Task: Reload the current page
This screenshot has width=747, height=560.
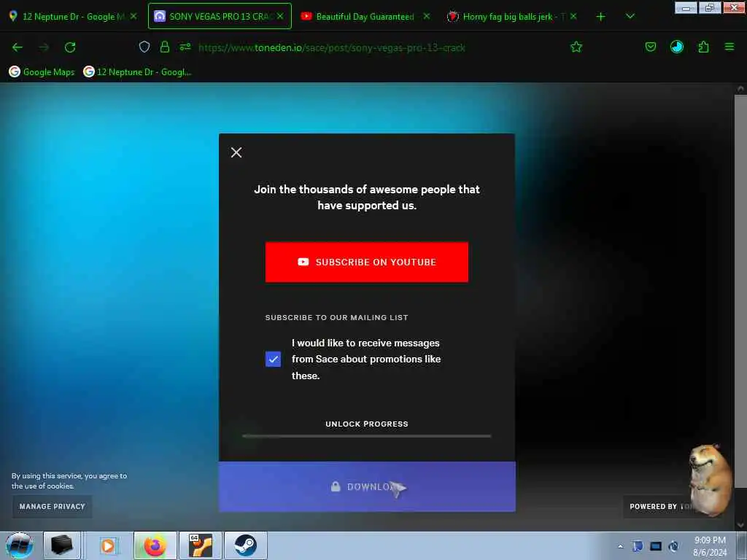Action: [70, 47]
